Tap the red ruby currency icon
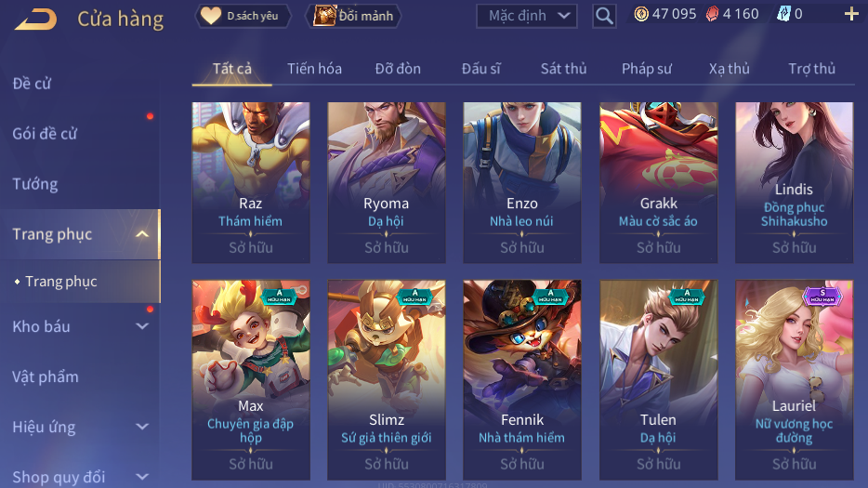The image size is (868, 488). (713, 14)
